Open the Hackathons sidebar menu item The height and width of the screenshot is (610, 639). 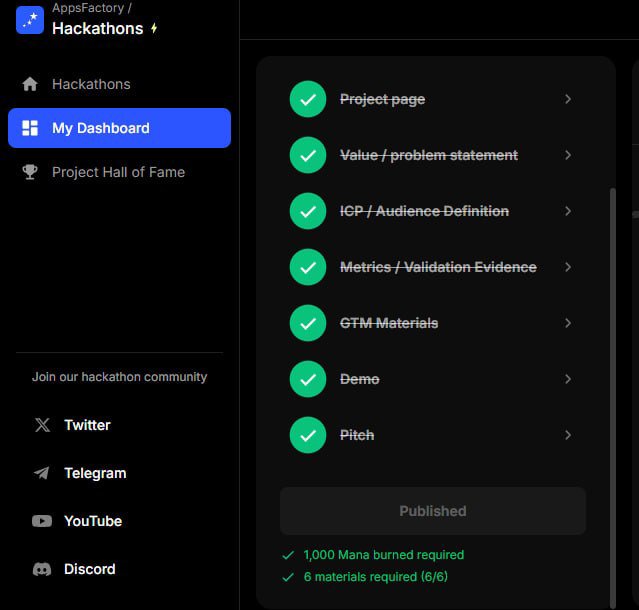pyautogui.click(x=119, y=84)
